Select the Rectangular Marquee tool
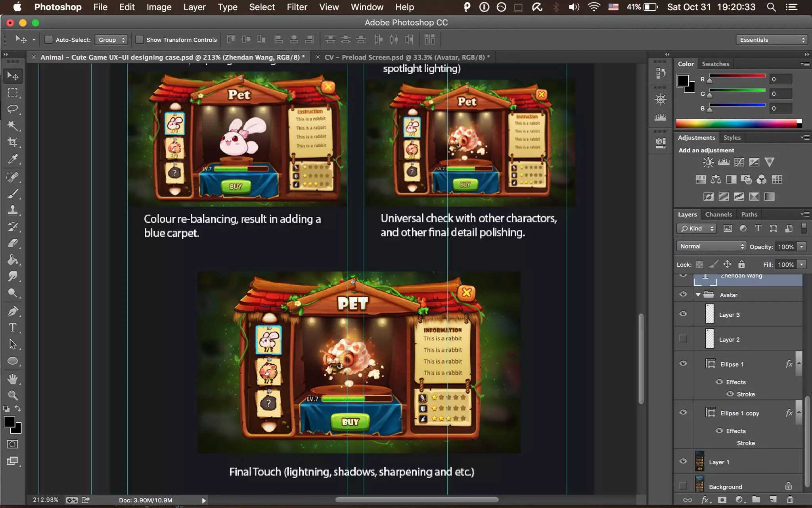This screenshot has height=508, width=812. click(x=13, y=92)
